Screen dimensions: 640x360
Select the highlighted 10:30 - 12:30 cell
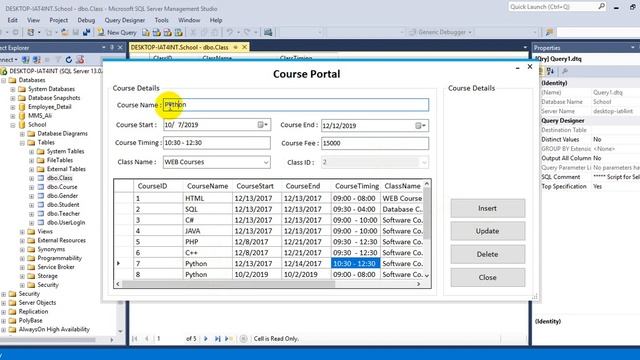(x=355, y=264)
